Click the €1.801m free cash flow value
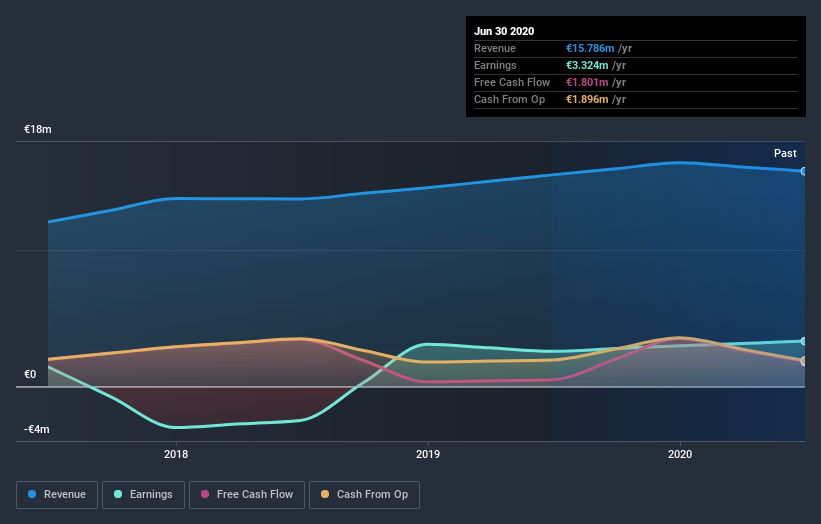 point(587,82)
